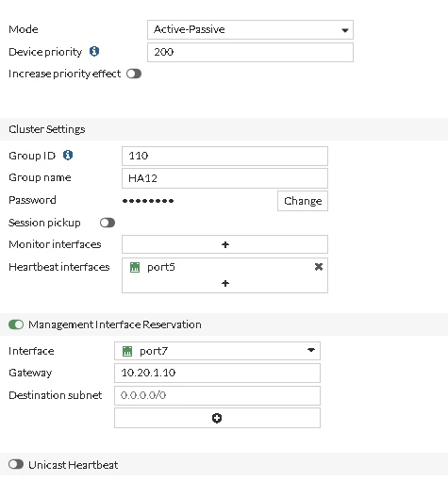Click the Group ID info icon
The height and width of the screenshot is (482, 448).
(x=68, y=155)
